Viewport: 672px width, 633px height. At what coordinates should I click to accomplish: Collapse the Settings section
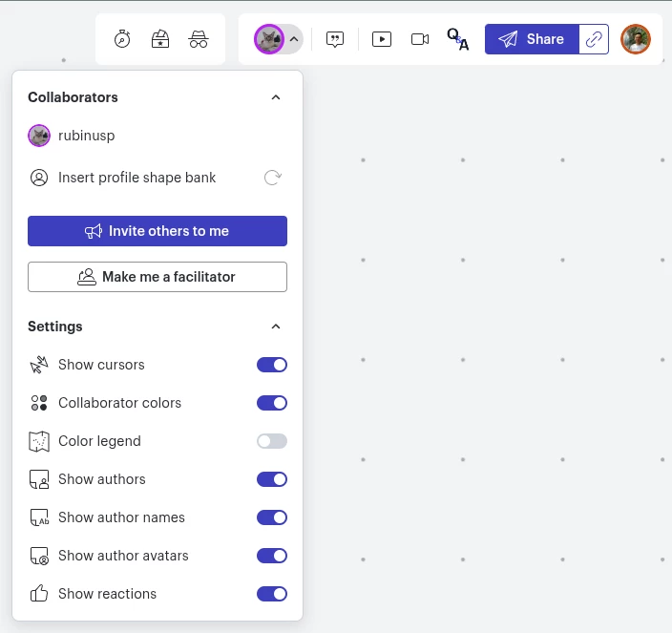276,327
